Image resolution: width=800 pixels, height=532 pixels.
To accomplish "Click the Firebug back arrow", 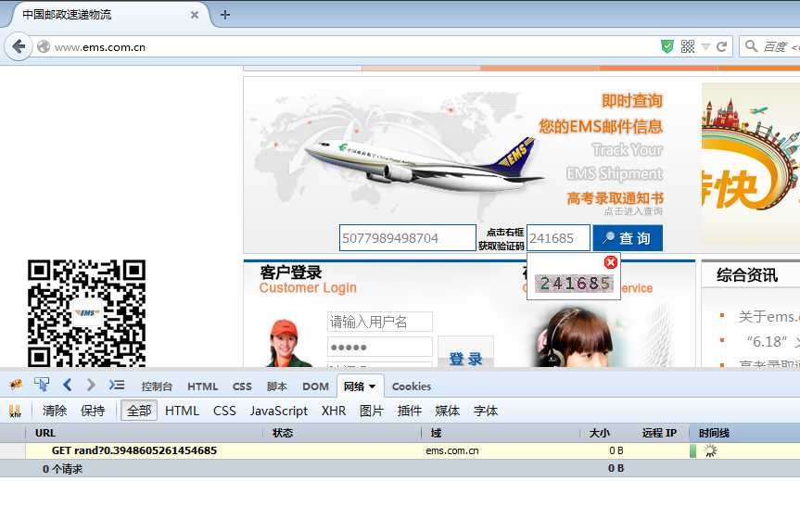I will (67, 386).
